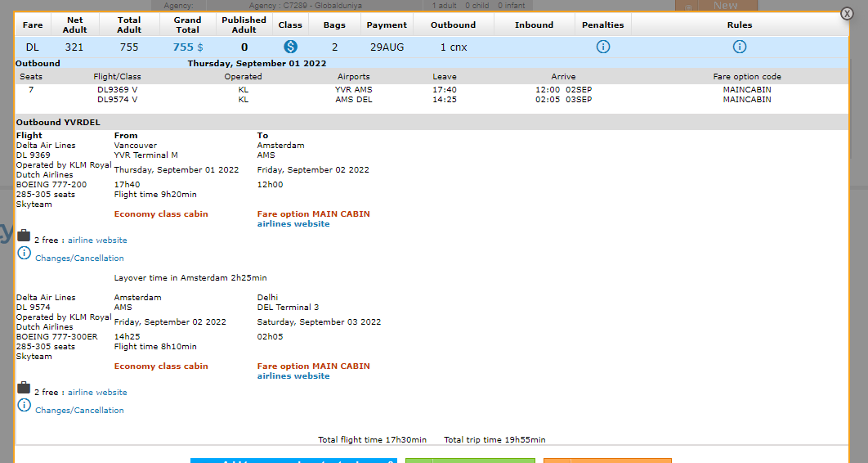Image resolution: width=868 pixels, height=463 pixels.
Task: Close the fare details popup with X
Action: [x=848, y=14]
